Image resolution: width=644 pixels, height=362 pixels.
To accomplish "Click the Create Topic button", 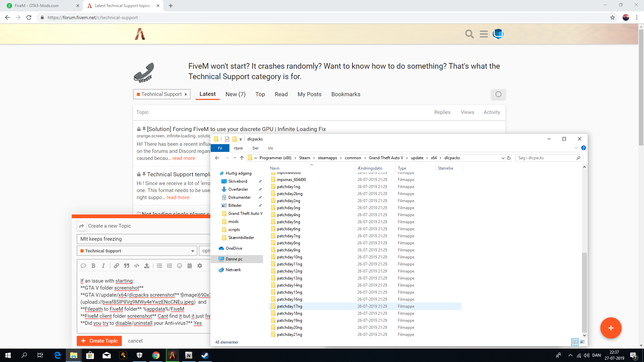I will point(99,341).
